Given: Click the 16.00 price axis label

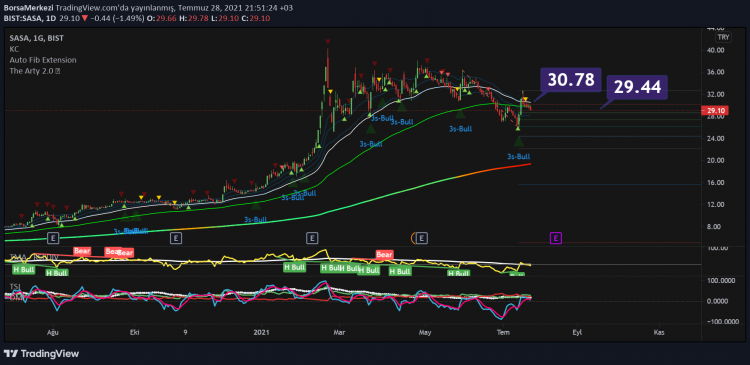Looking at the screenshot, I should [715, 183].
